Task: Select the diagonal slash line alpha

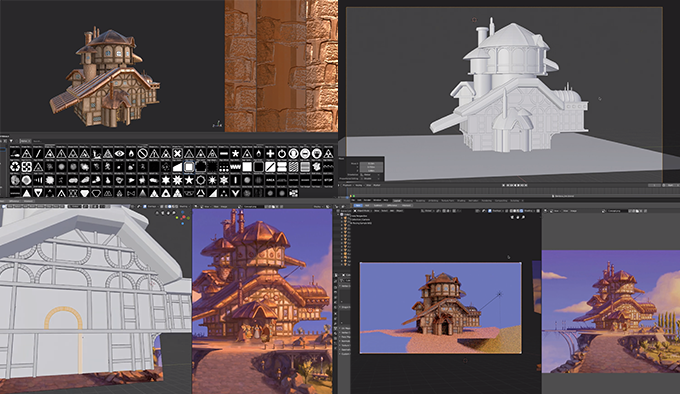Action: 38,153
